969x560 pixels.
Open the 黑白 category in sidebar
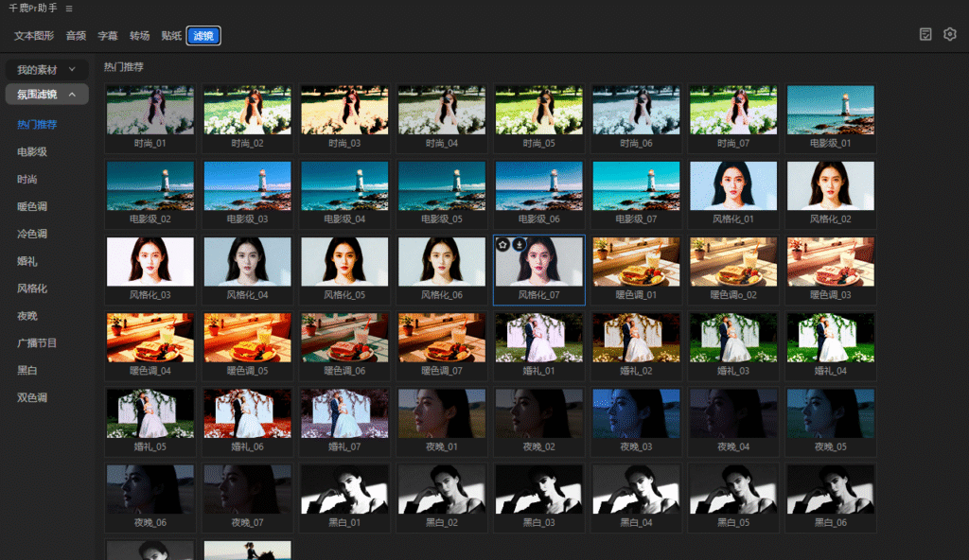tap(27, 370)
